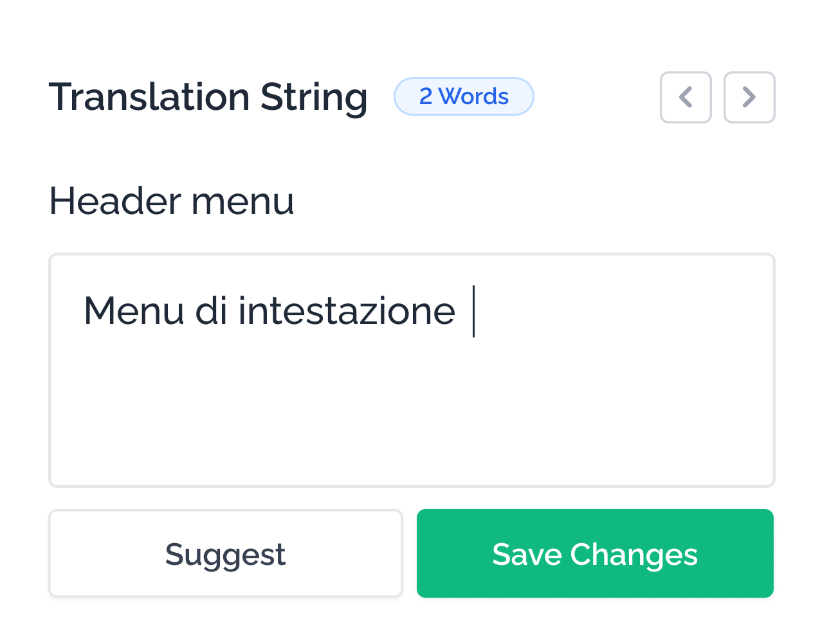Click the word "Changes" on the green button
820x644 pixels.
pos(633,554)
